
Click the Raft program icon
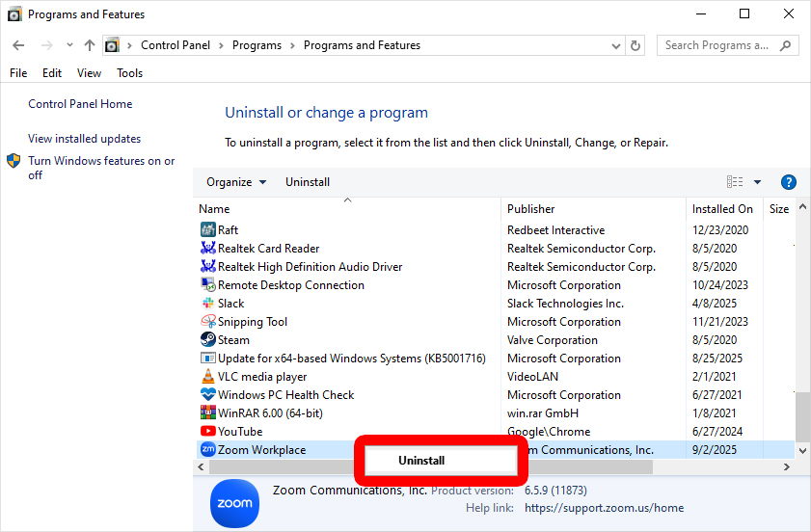click(208, 229)
